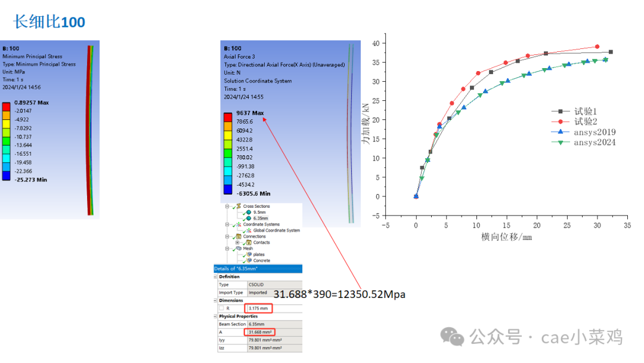Click the 试验2 chart legend entry

(574, 122)
